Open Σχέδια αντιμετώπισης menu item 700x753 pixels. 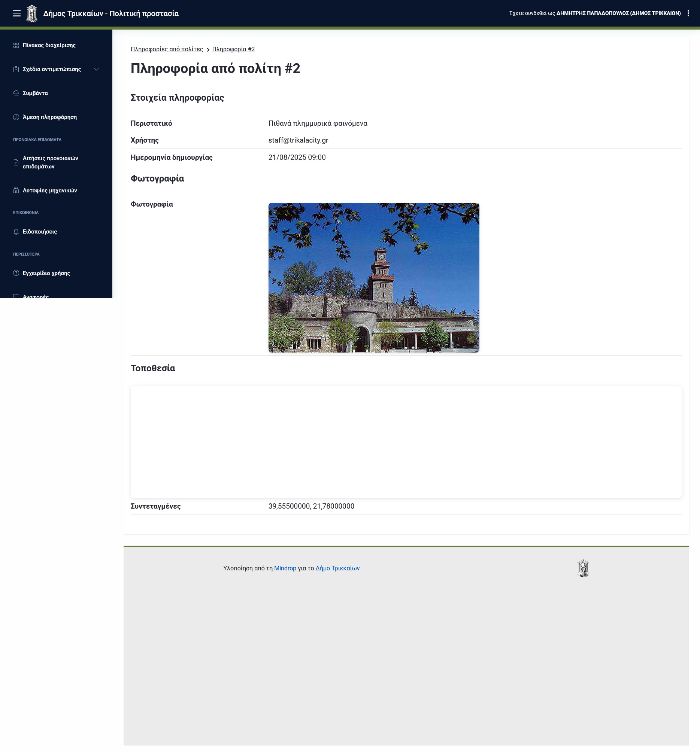(x=52, y=69)
